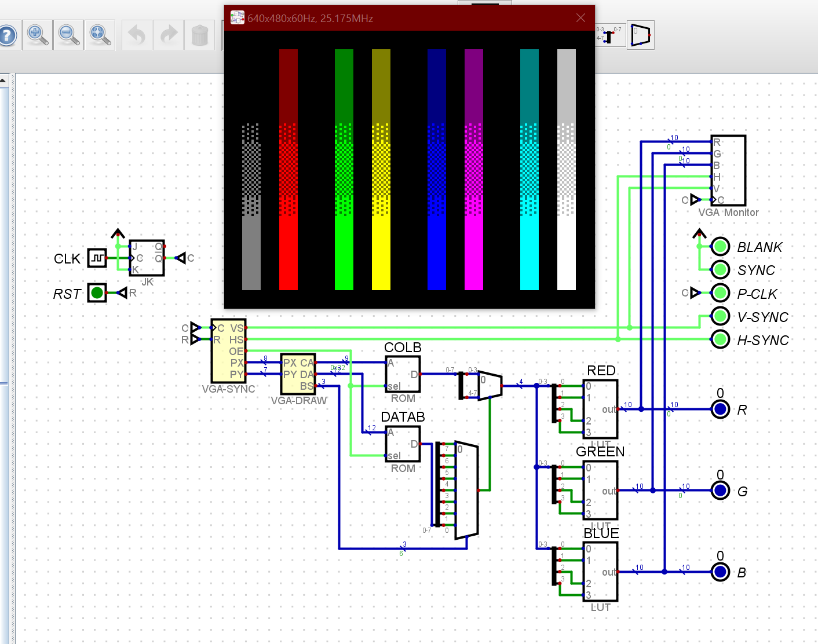Undo the last change
Screen dimensions: 818x644
137,35
